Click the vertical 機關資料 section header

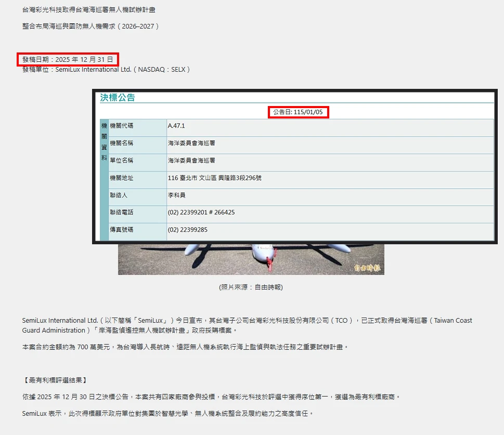[104, 180]
